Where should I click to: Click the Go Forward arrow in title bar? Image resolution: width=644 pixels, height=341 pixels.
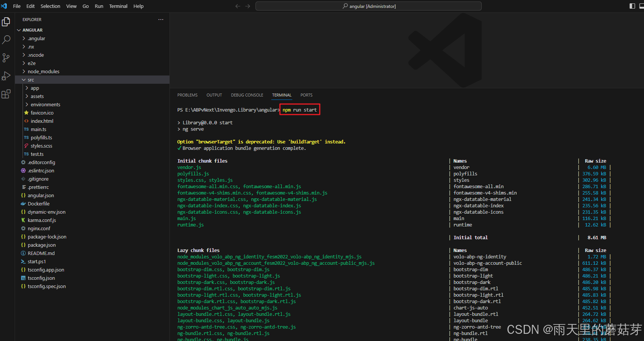[248, 6]
